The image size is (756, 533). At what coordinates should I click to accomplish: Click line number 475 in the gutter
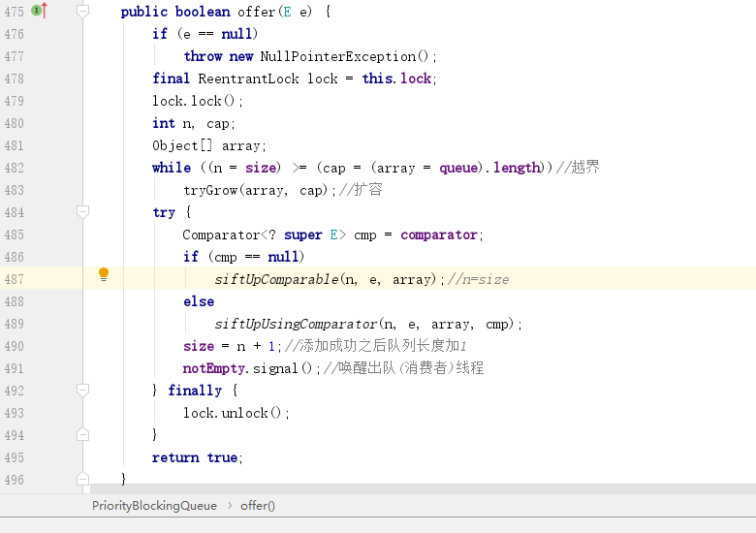pyautogui.click(x=14, y=12)
